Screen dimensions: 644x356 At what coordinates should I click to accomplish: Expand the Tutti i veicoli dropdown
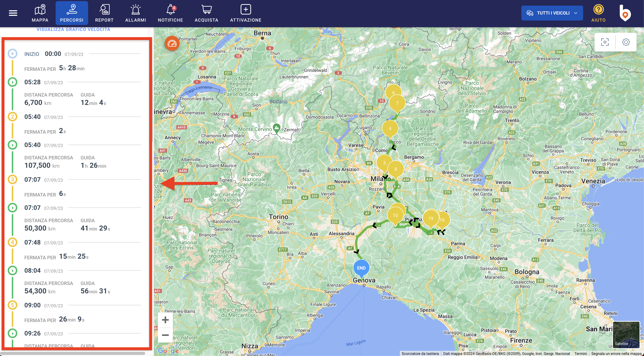coord(552,13)
